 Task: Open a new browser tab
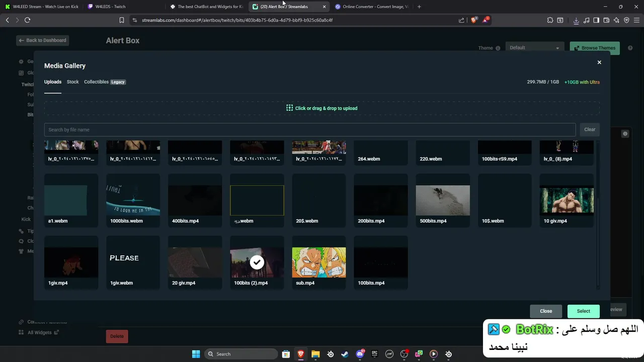[419, 7]
